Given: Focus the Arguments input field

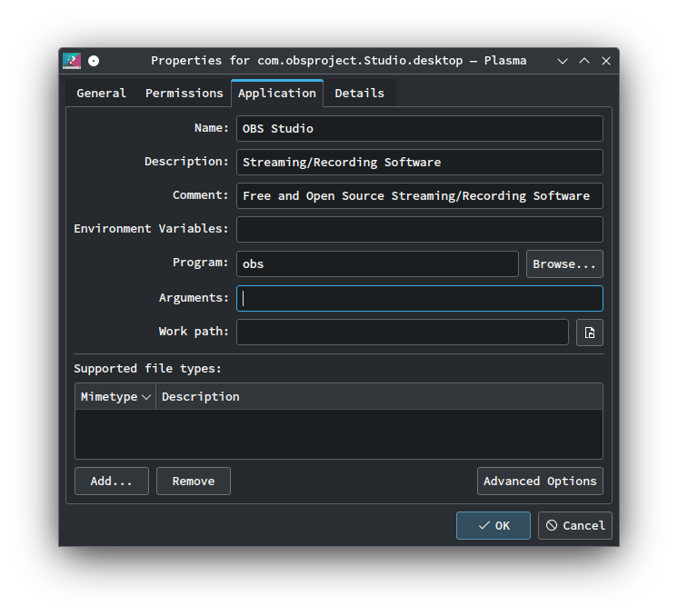Looking at the screenshot, I should tap(419, 298).
